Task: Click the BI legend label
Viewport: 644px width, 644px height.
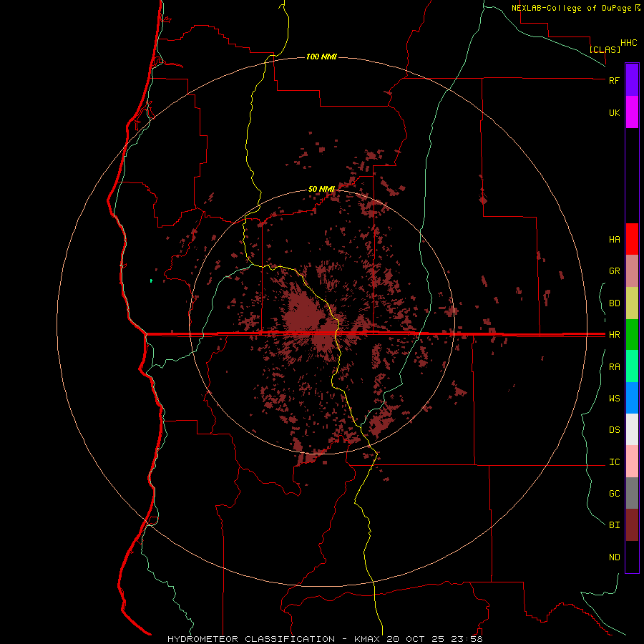Action: 614,525
